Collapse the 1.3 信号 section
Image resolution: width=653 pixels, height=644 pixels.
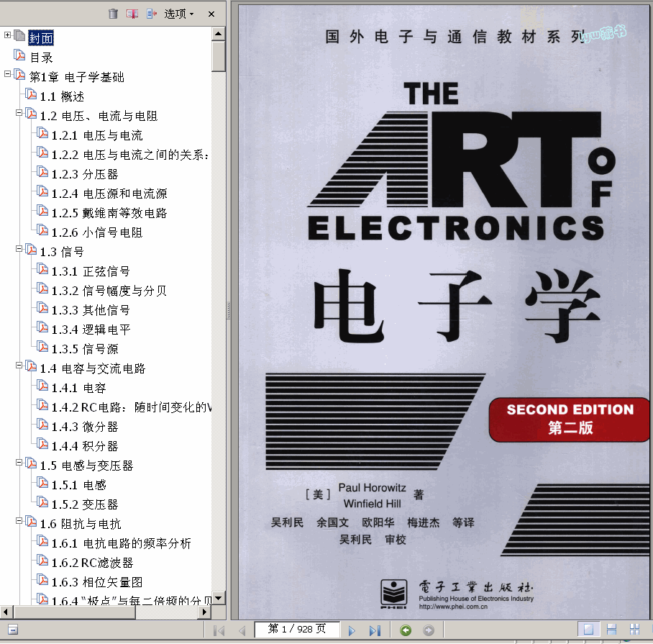click(x=19, y=249)
